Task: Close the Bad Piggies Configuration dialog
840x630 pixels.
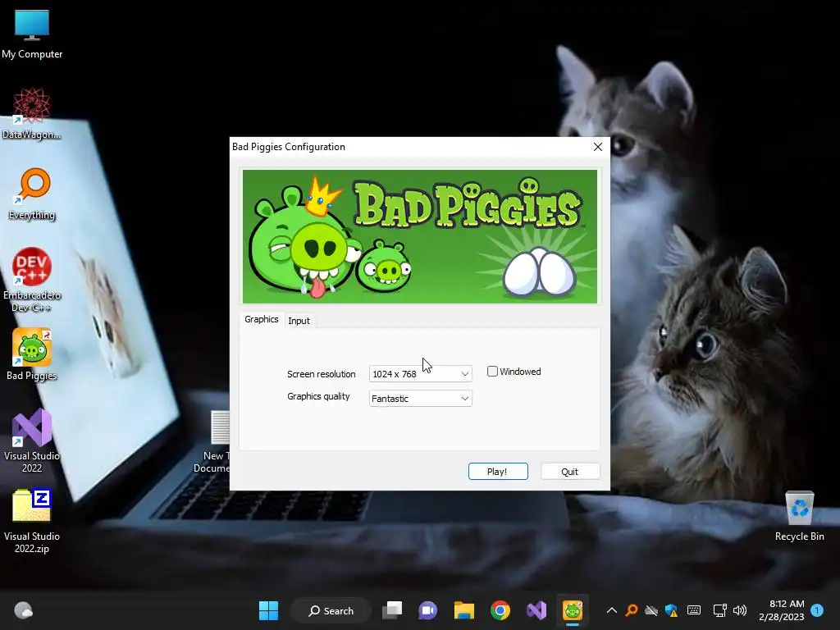Action: coord(598,147)
